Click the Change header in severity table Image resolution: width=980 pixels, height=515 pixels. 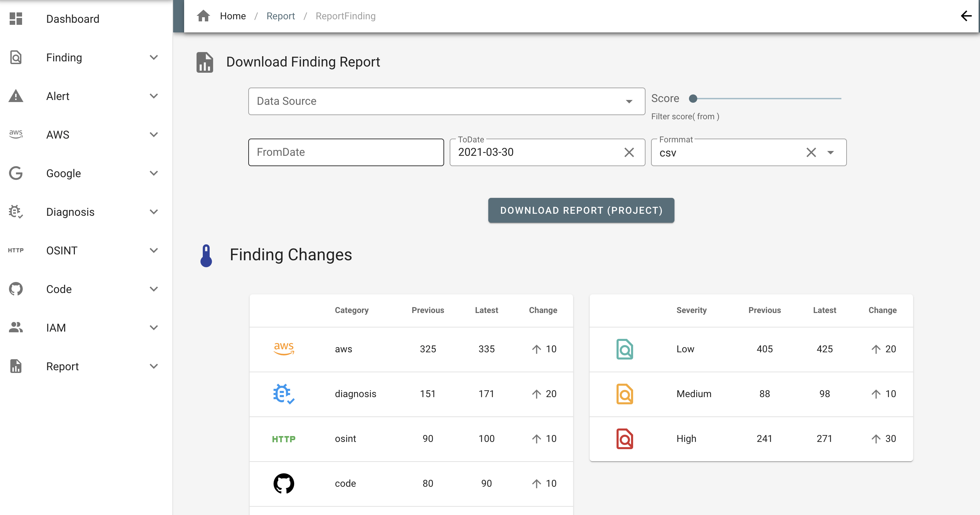882,310
